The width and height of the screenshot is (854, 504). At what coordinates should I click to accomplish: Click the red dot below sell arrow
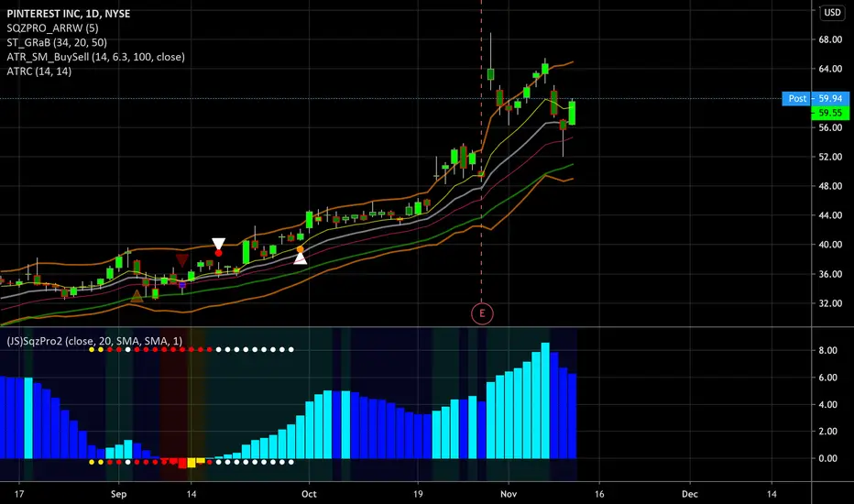[218, 253]
